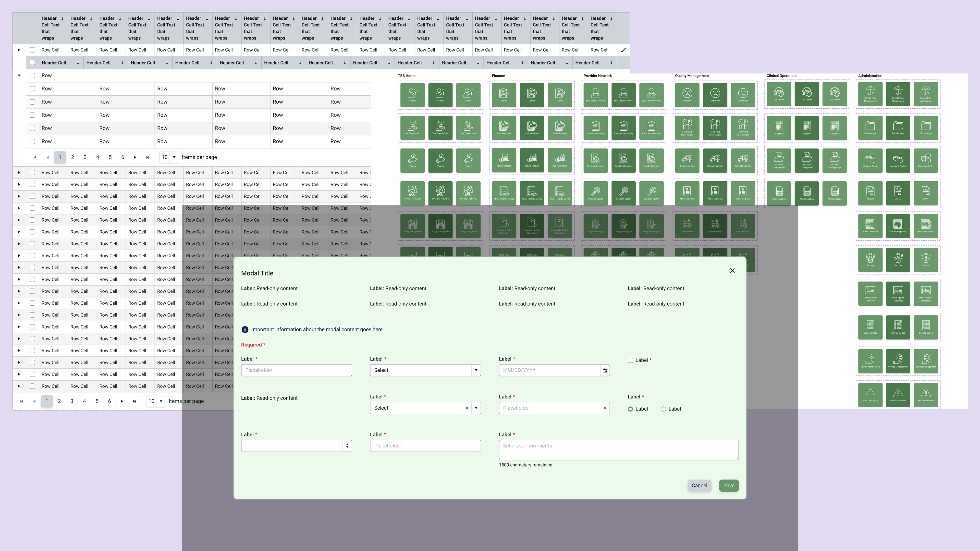
Task: Focus the first Placeholder text input
Action: click(296, 370)
